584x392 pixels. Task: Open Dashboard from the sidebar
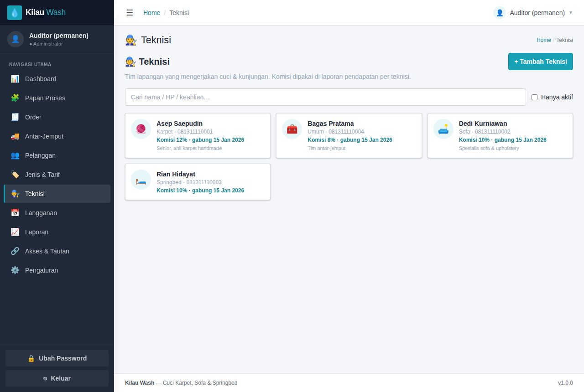point(57,79)
